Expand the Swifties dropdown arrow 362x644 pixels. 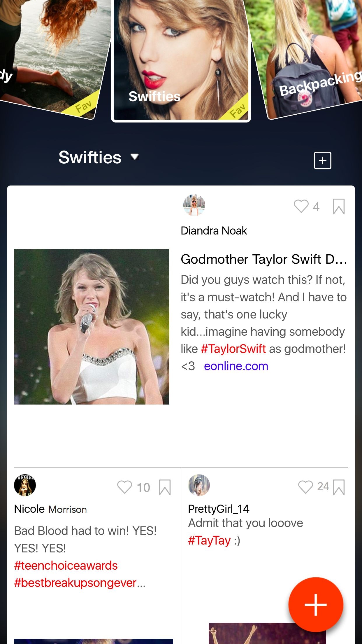(x=135, y=157)
